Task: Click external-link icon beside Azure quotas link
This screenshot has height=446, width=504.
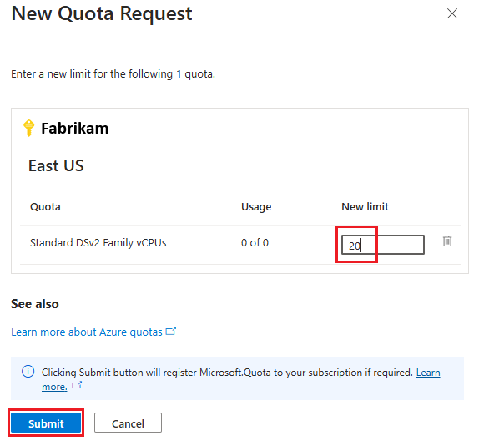Action: 171,332
